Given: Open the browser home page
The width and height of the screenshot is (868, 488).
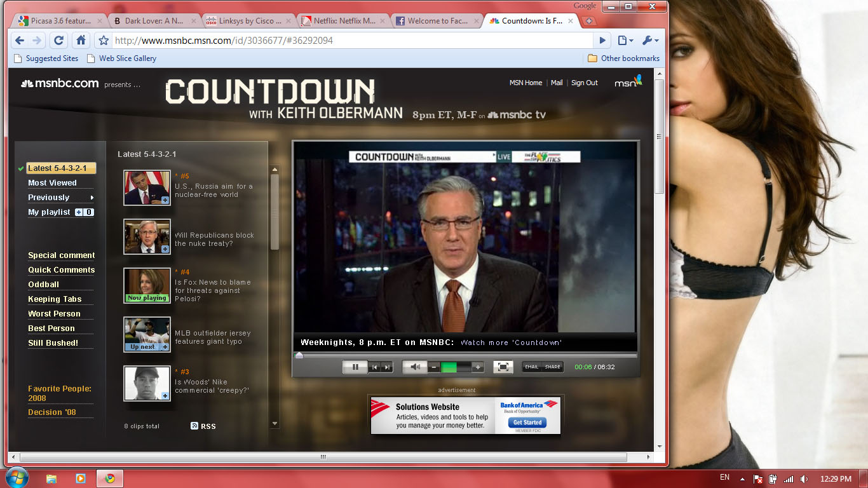Looking at the screenshot, I should (x=81, y=40).
